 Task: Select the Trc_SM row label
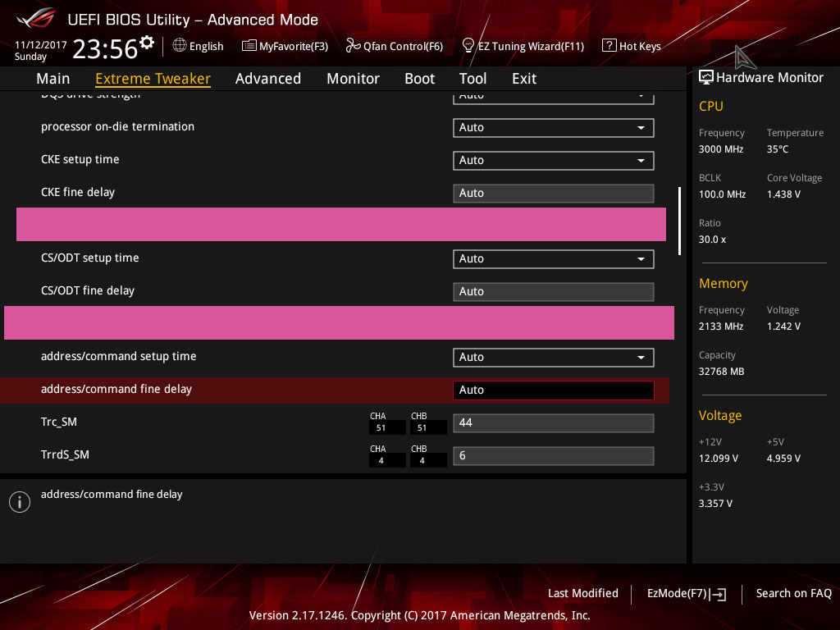point(59,422)
